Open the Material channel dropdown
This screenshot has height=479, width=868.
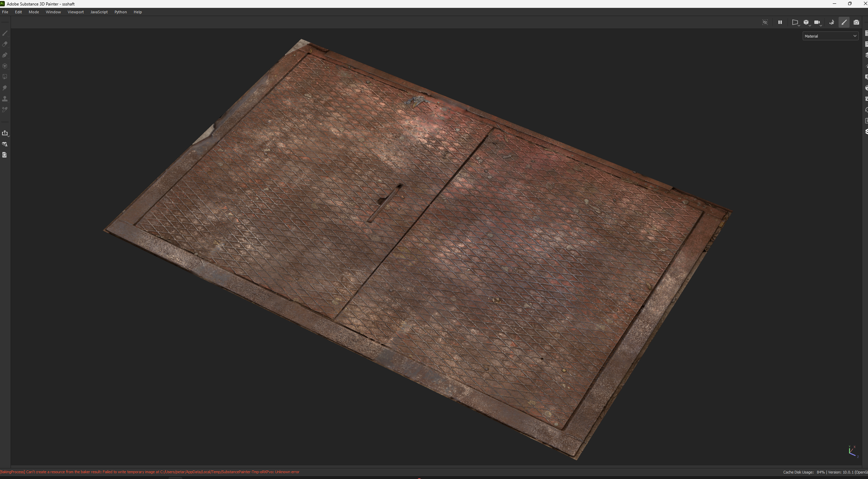click(x=830, y=36)
